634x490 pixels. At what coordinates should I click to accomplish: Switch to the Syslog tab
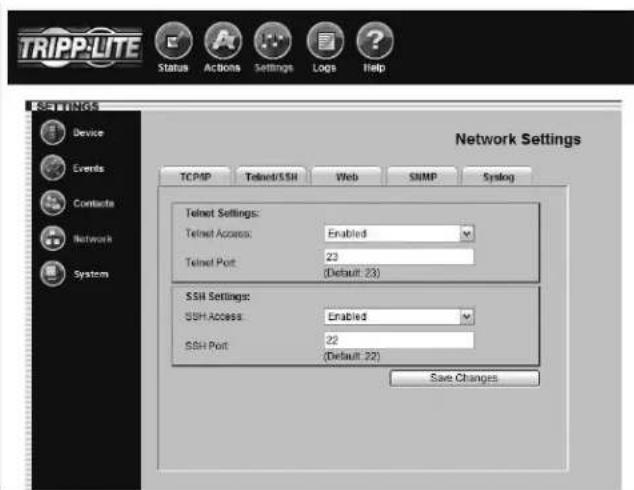coord(498,177)
